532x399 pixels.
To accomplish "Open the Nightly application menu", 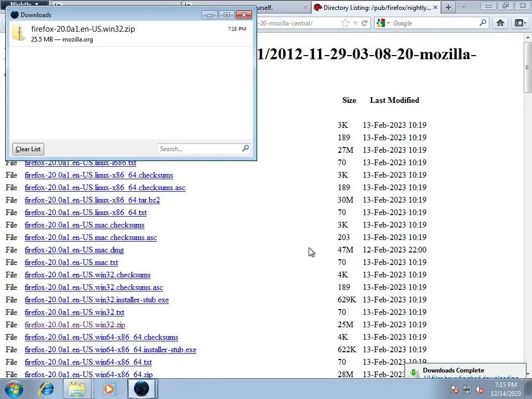I will click(24, 3).
